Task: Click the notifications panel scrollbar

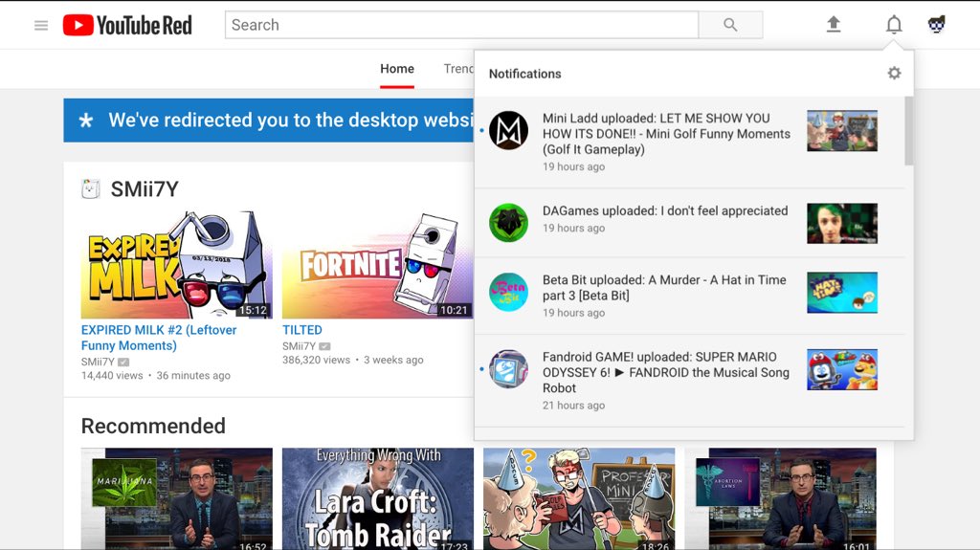Action: [x=909, y=131]
